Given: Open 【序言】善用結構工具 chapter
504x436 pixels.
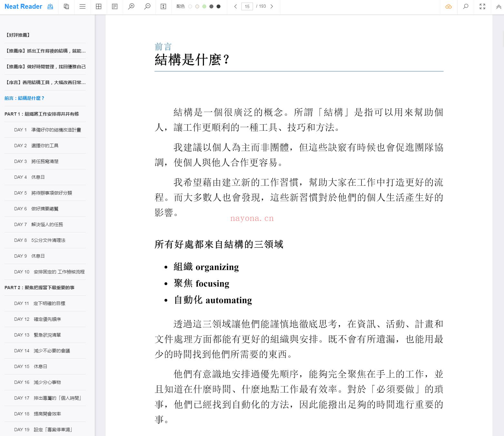Looking at the screenshot, I should tap(45, 82).
